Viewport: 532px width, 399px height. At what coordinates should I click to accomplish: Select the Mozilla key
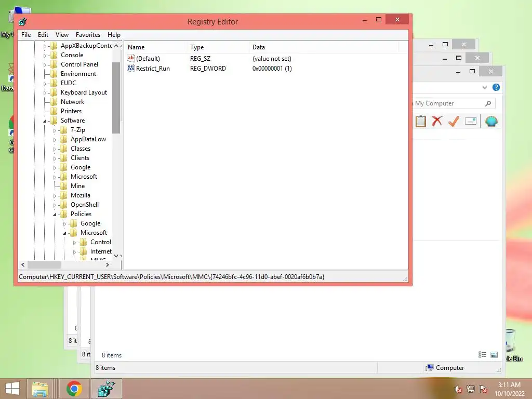[x=81, y=195]
